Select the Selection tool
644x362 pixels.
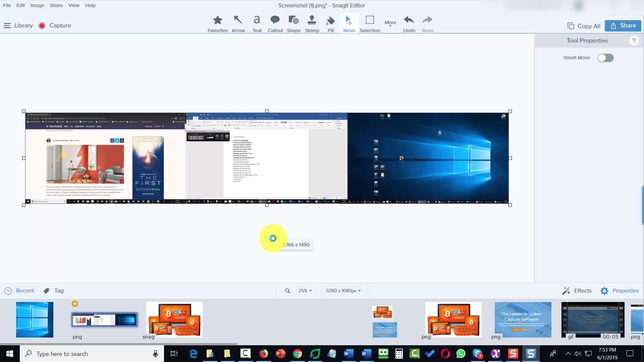[370, 24]
